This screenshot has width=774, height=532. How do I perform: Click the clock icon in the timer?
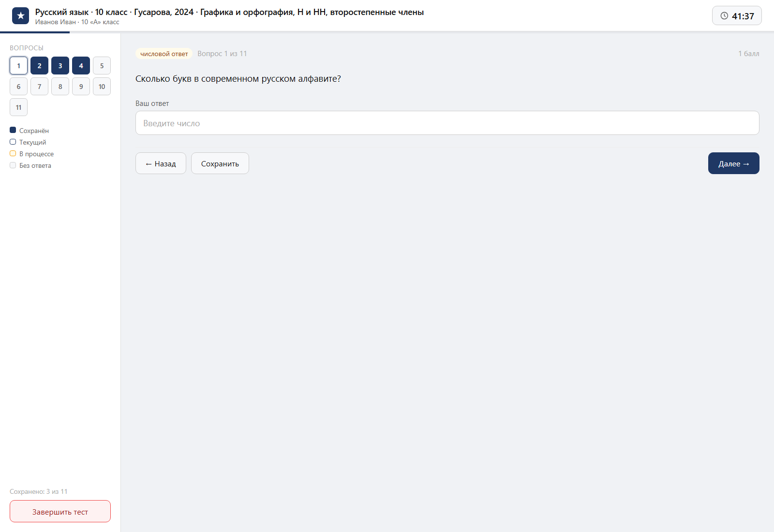(x=724, y=16)
